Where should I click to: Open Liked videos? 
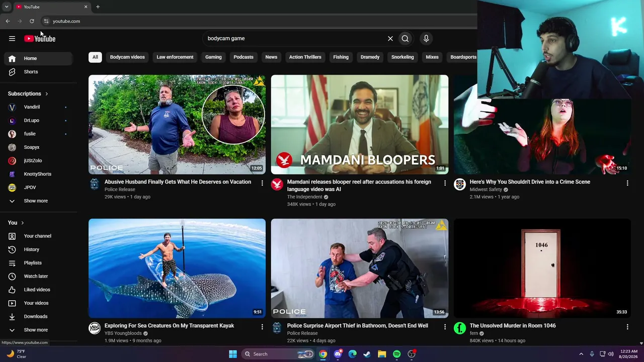39,290
